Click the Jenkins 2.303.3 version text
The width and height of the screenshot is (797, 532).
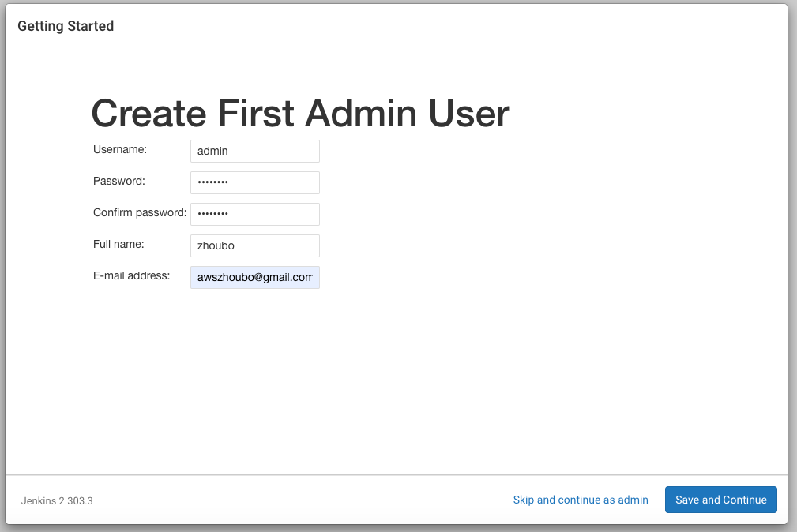57,501
